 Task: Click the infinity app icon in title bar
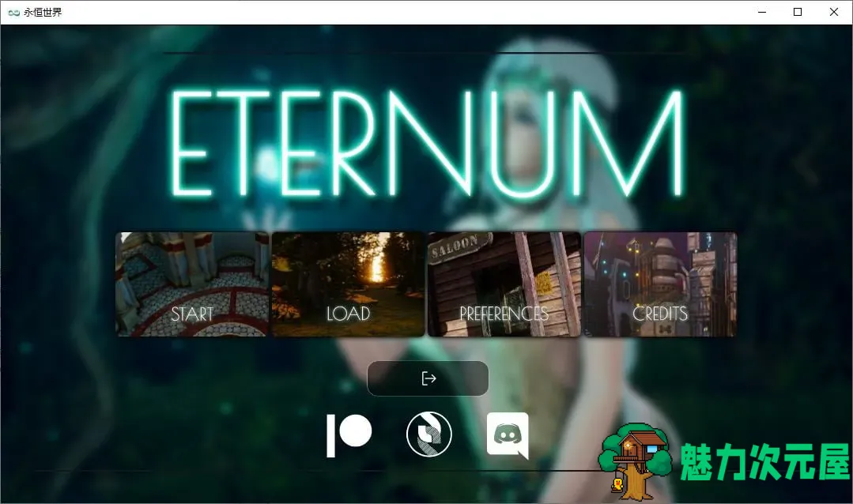pos(14,13)
